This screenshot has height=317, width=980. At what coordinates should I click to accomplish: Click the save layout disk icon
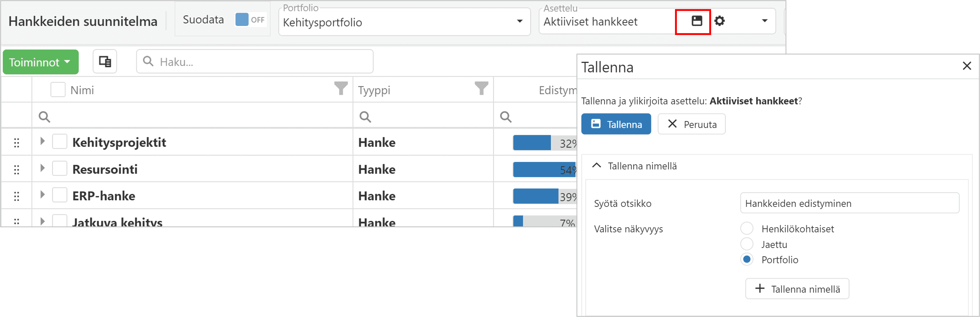(697, 21)
